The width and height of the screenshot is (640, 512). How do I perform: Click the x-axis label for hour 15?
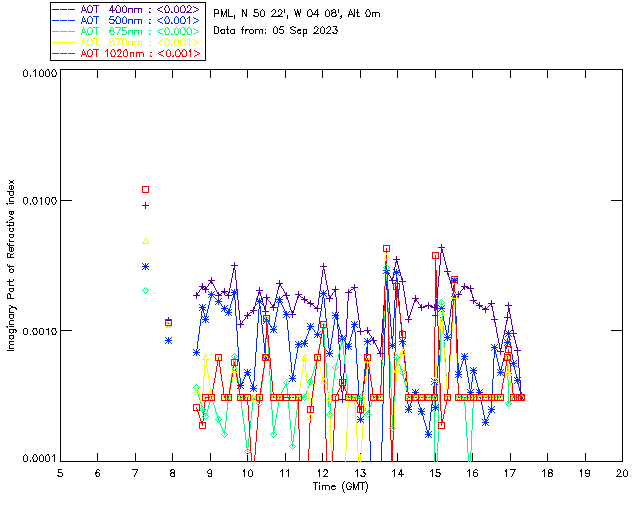pyautogui.click(x=435, y=473)
